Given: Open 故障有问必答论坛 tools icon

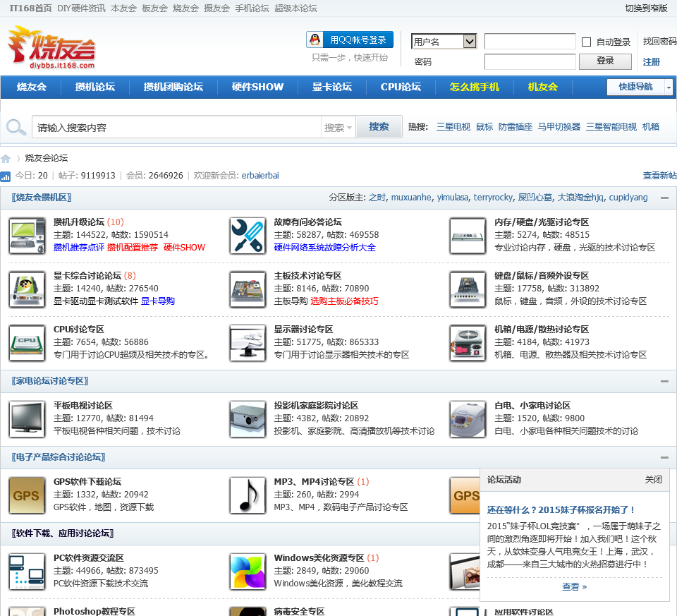Looking at the screenshot, I should (x=248, y=236).
